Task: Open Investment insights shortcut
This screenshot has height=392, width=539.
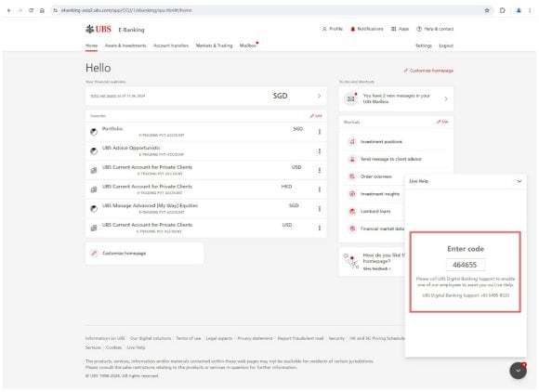Action: (x=380, y=194)
